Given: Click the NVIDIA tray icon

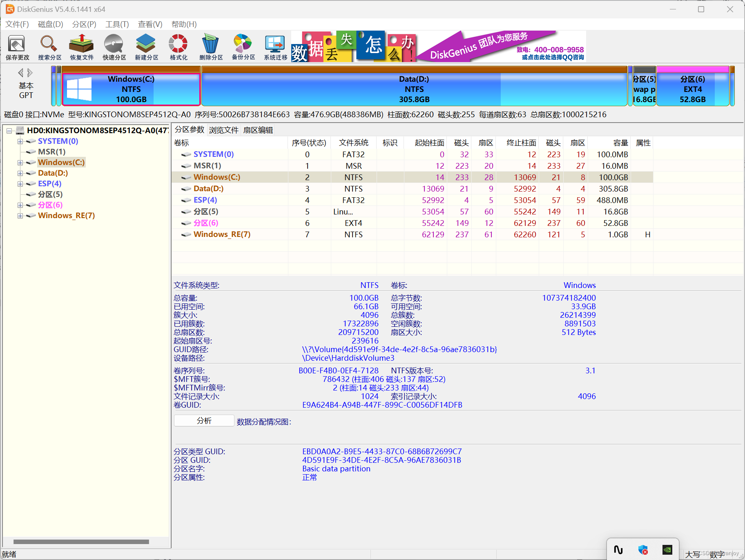Looking at the screenshot, I should coord(667,550).
